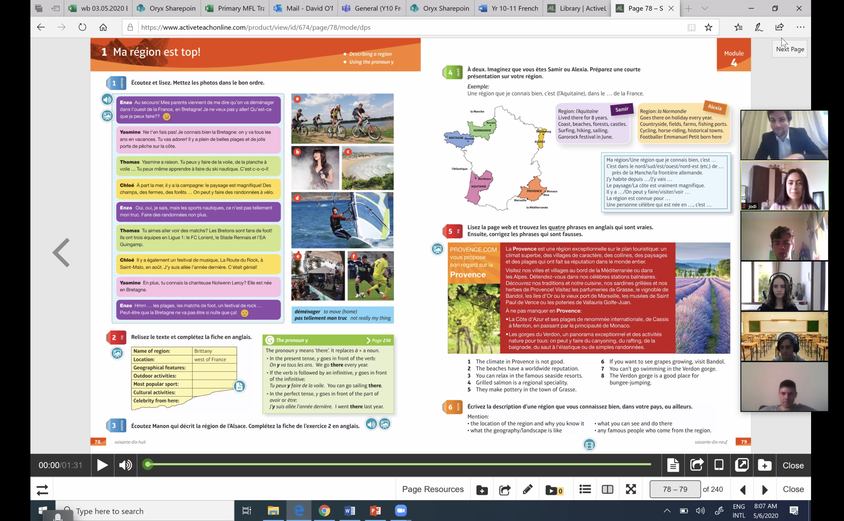Close the audio player bar
The width and height of the screenshot is (844, 521).
point(793,466)
